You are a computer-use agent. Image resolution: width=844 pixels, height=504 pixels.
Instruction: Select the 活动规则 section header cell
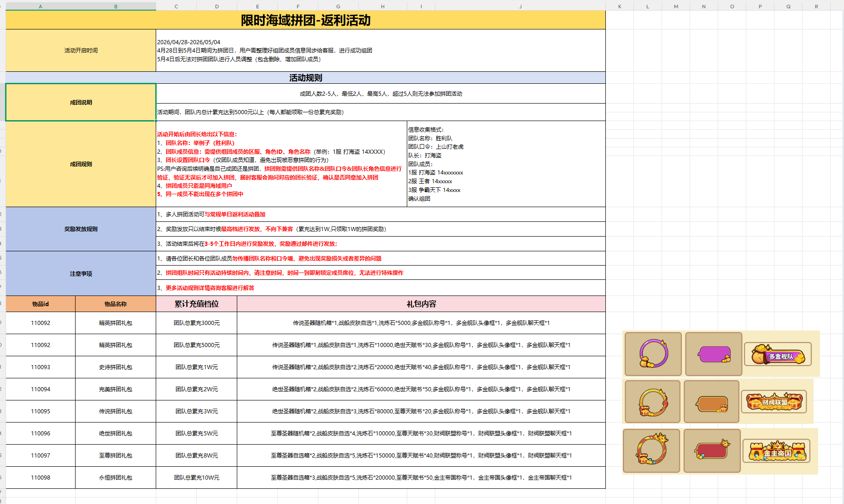click(x=305, y=78)
